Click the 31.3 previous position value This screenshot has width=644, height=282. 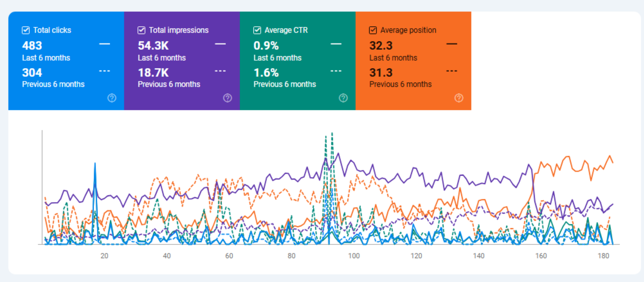(381, 73)
